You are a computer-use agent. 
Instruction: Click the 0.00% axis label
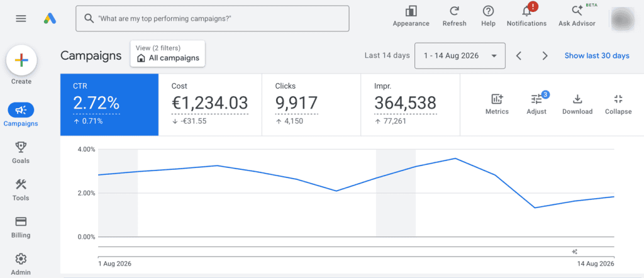86,237
